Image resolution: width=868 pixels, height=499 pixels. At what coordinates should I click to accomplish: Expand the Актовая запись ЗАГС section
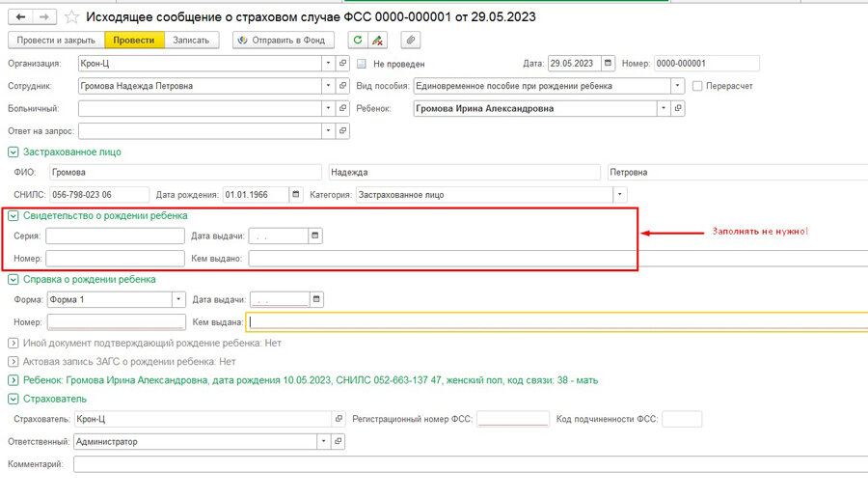click(14, 362)
